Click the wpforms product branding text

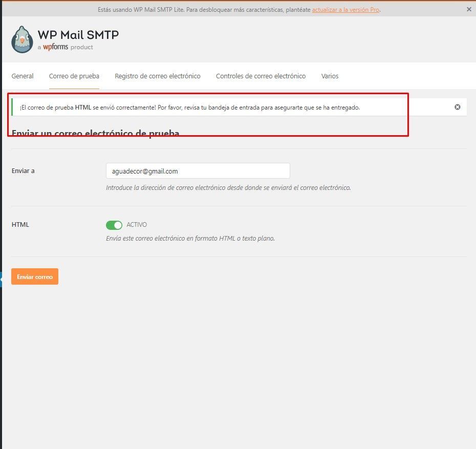click(x=66, y=47)
